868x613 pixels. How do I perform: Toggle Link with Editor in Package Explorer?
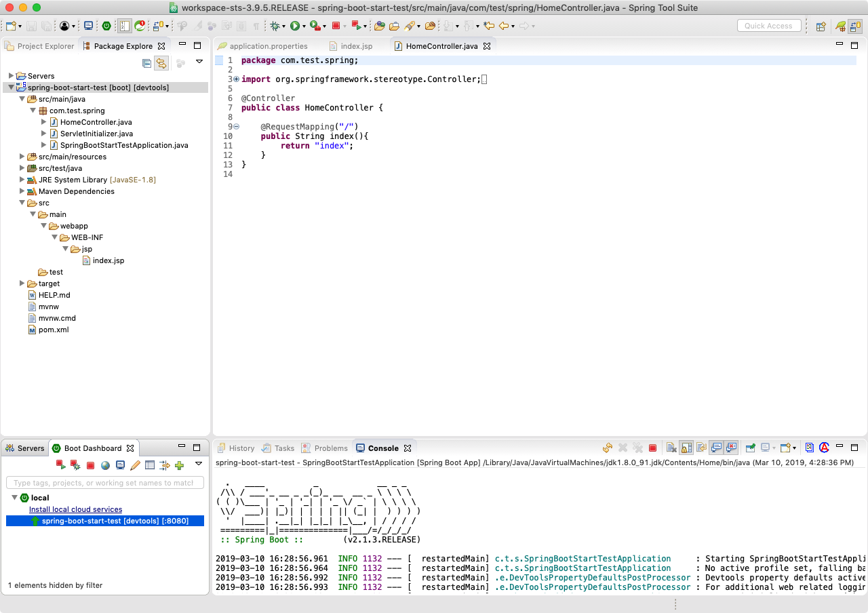(161, 64)
